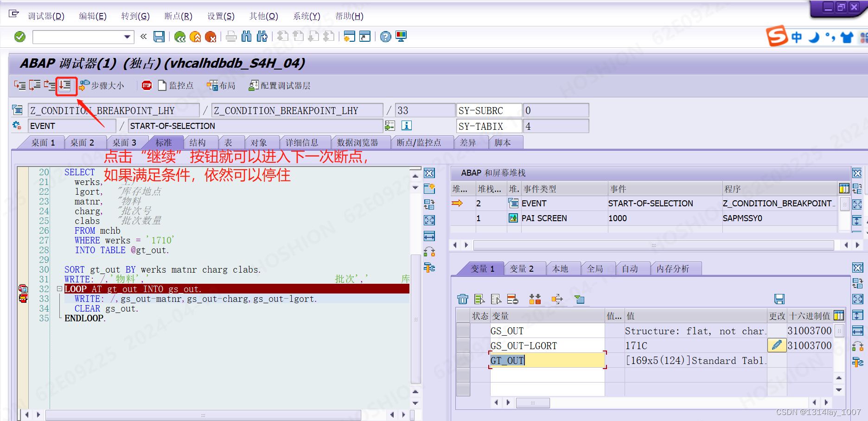The width and height of the screenshot is (868, 421).
Task: Click the 布局 button
Action: click(221, 85)
